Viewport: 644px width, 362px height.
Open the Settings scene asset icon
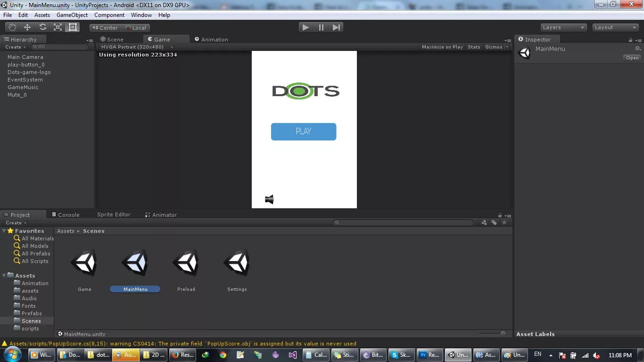tap(237, 263)
